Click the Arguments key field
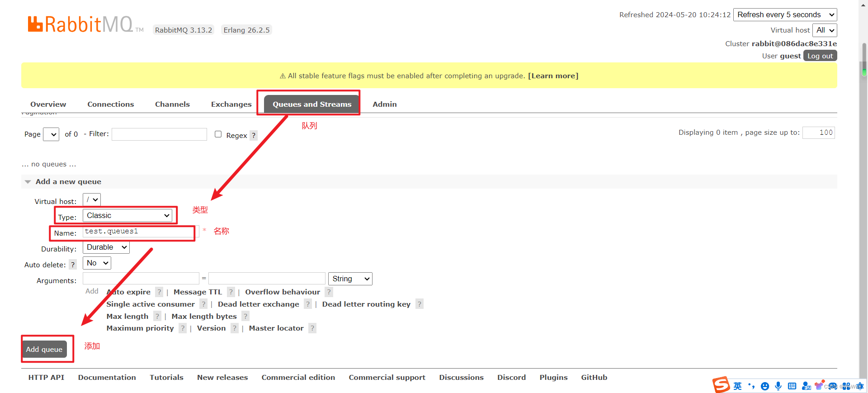 [141, 278]
